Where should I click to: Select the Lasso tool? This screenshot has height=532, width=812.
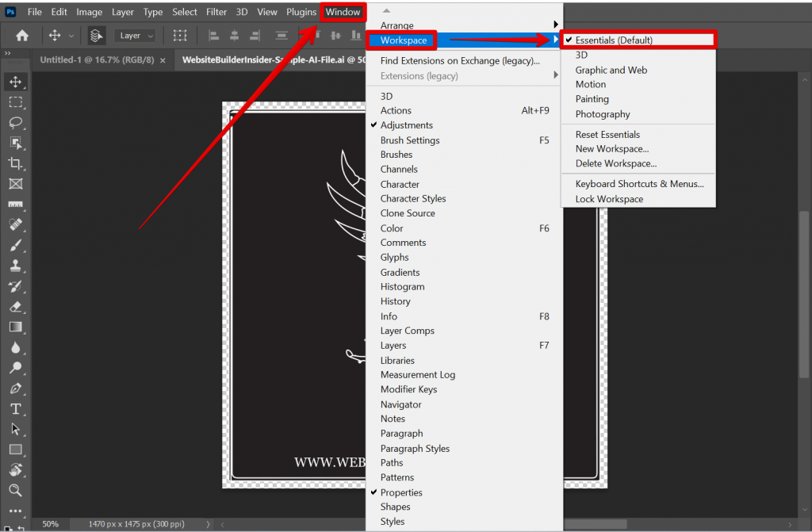[14, 123]
